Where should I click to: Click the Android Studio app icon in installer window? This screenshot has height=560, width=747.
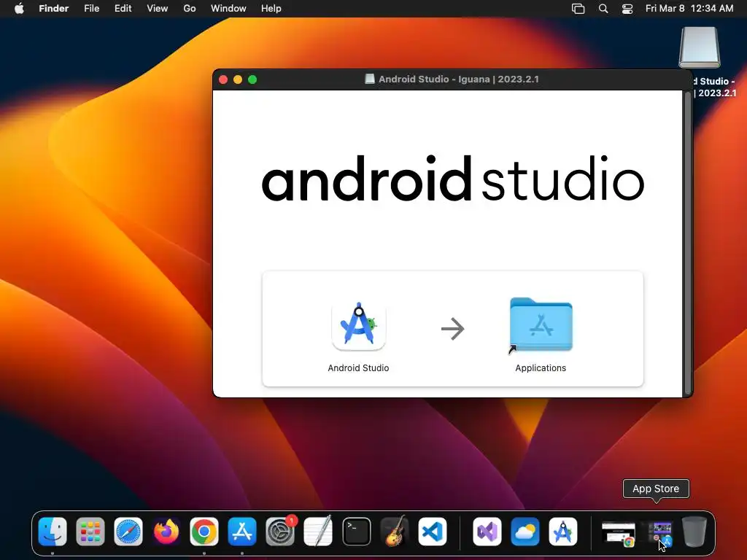click(358, 327)
